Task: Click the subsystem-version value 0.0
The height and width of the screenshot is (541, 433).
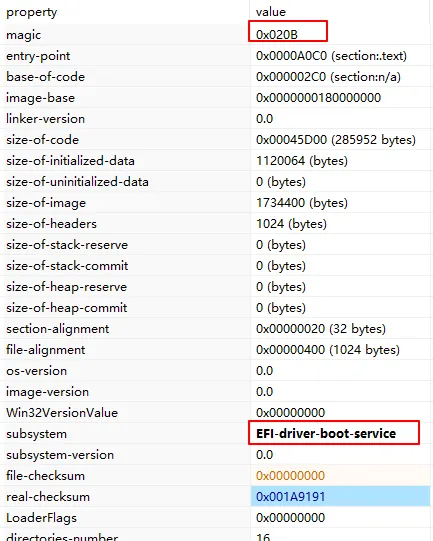Action: pos(265,455)
